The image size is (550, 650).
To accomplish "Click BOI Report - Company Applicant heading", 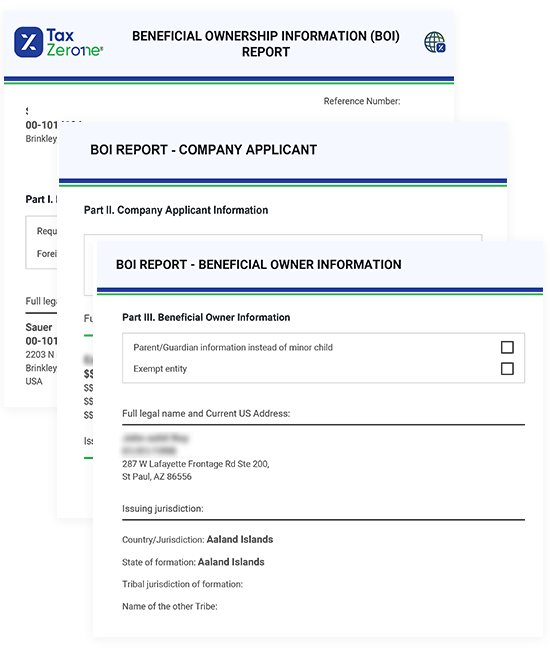I will [204, 150].
